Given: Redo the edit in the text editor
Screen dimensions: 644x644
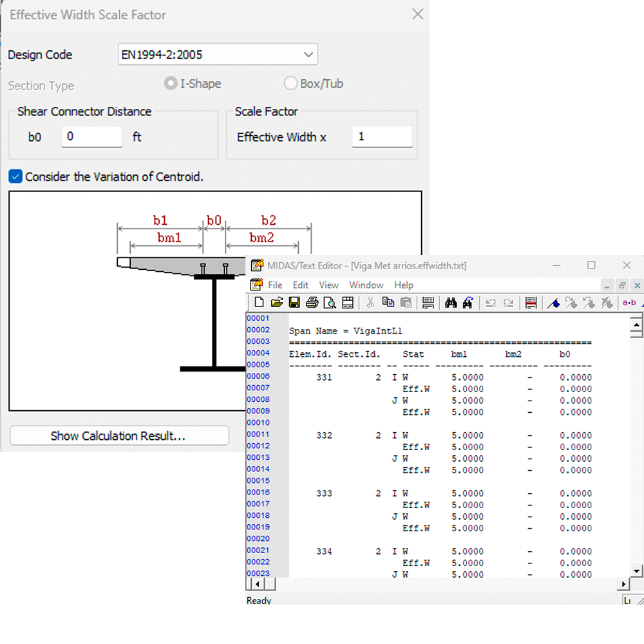Looking at the screenshot, I should click(x=509, y=303).
